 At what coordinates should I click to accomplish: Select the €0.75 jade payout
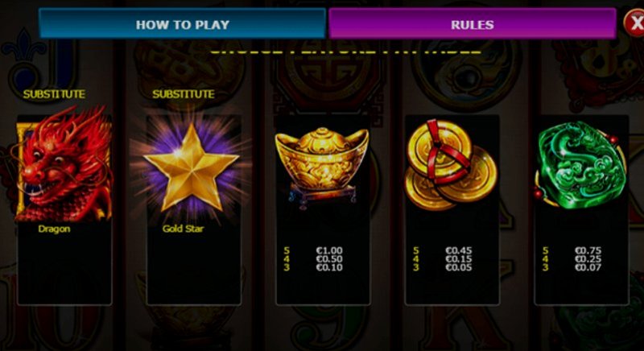[588, 250]
